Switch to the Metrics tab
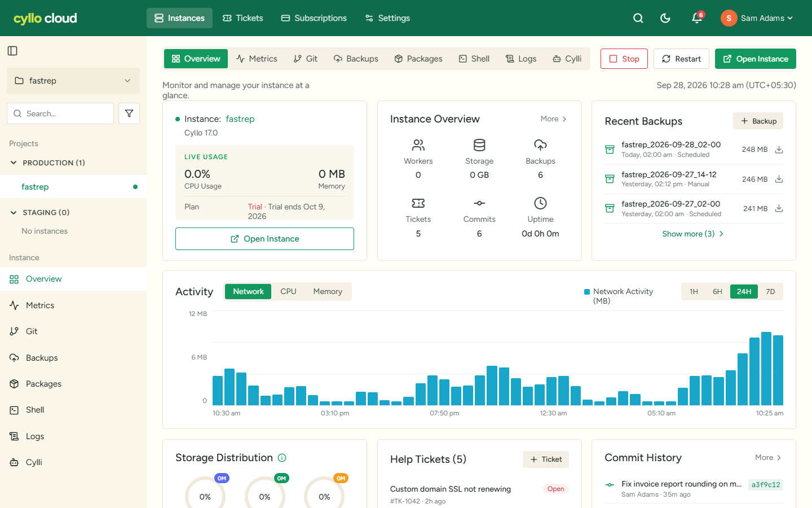 pos(257,59)
